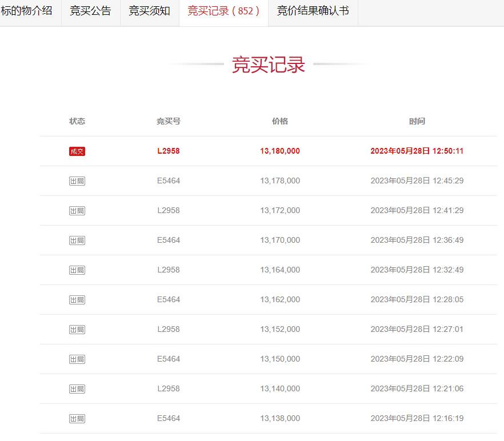The image size is (504, 441).
Task: Click the 出局 badge on the bottom row
Action: coord(77,418)
